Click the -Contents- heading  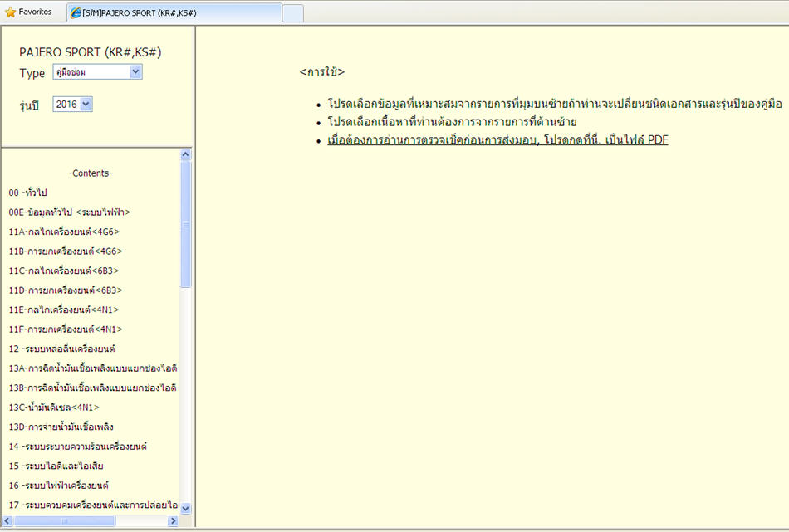pos(90,173)
